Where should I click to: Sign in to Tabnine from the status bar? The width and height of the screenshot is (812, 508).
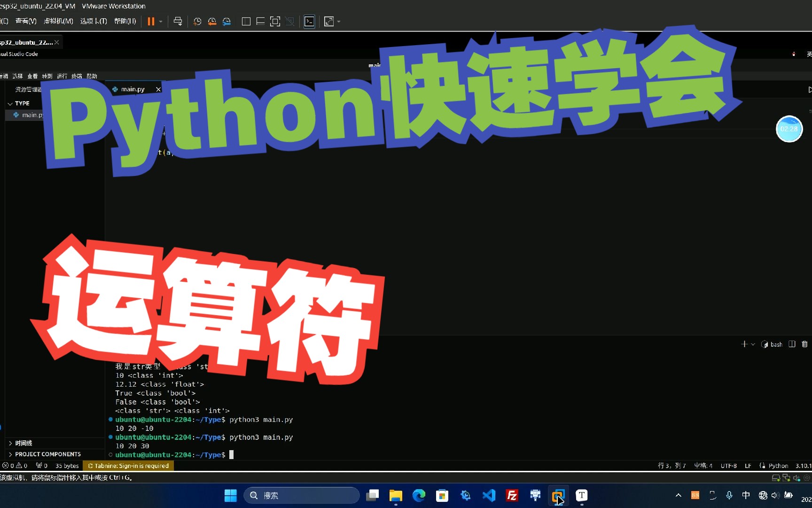(x=128, y=465)
